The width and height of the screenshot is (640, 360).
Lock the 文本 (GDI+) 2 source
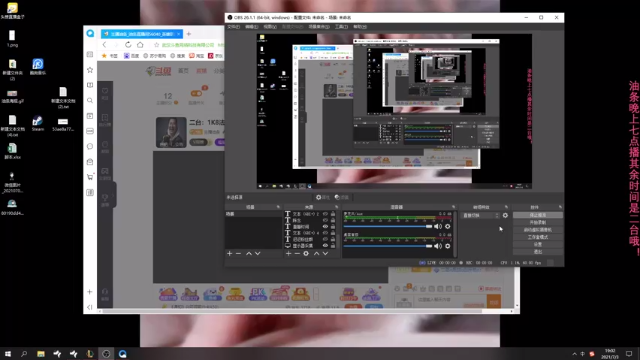point(333,214)
